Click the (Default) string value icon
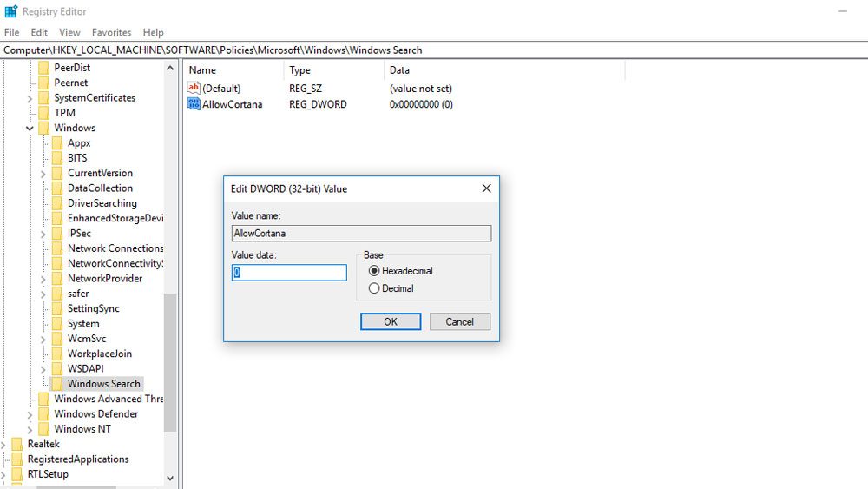The width and height of the screenshot is (868, 489). pyautogui.click(x=194, y=88)
